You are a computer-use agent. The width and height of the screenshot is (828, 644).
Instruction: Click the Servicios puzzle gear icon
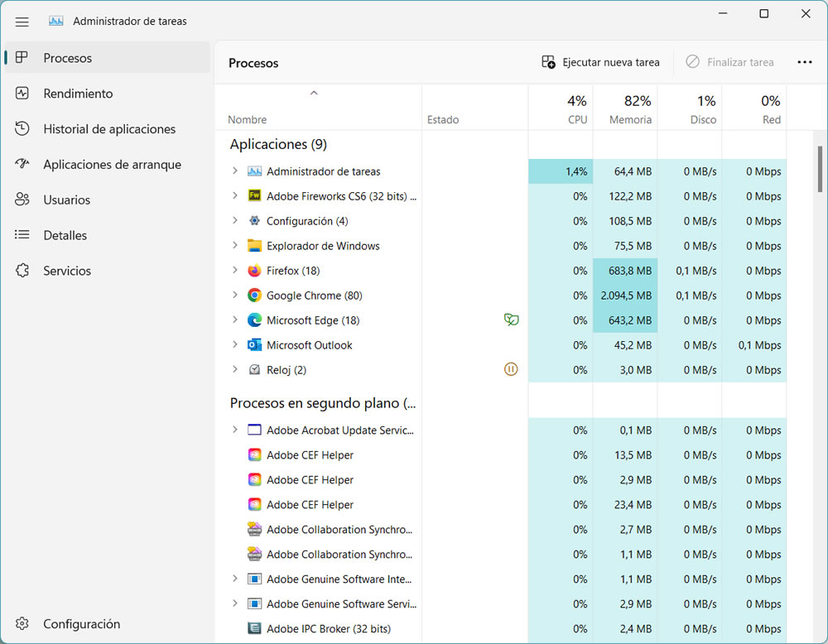tap(22, 271)
